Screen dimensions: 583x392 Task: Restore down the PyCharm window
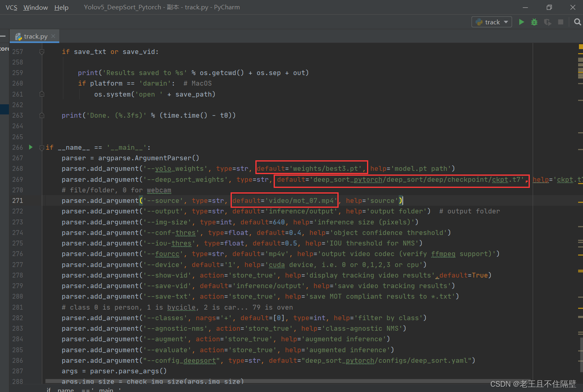(549, 7)
